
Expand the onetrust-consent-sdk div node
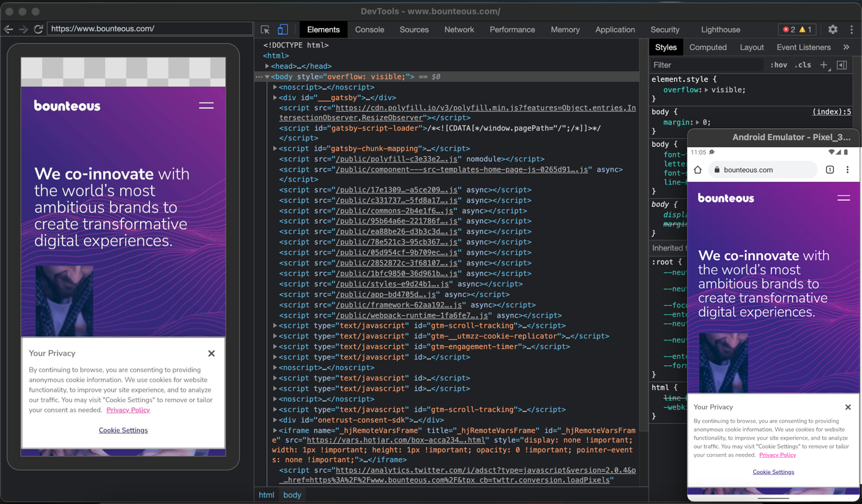point(275,420)
